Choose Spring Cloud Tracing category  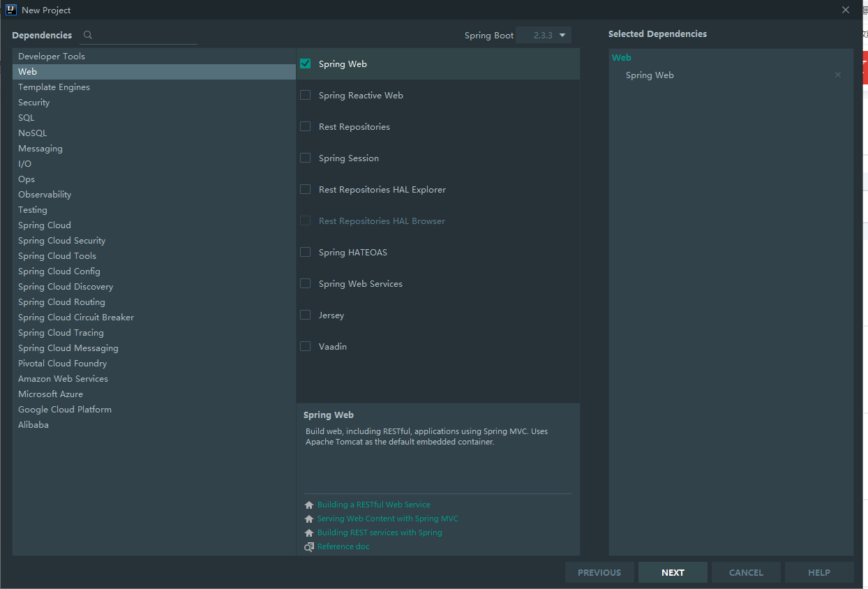click(x=154, y=333)
